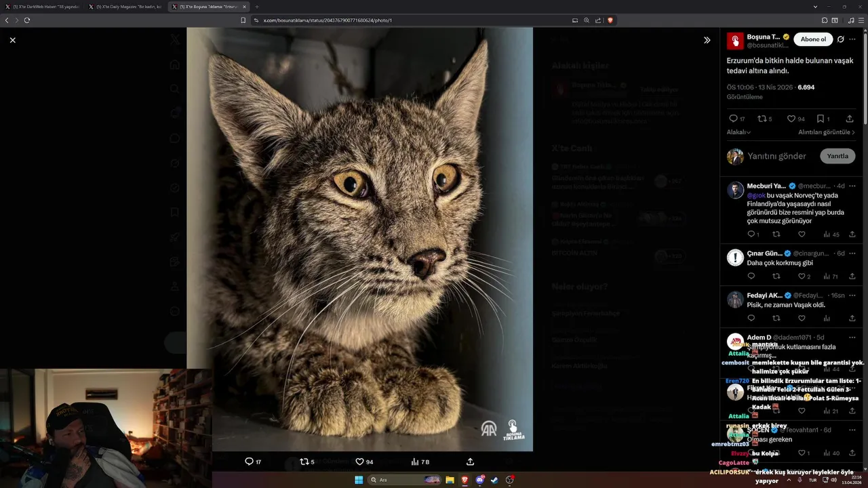Click the Brave Shields lion icon
This screenshot has width=868, height=488.
pos(610,20)
